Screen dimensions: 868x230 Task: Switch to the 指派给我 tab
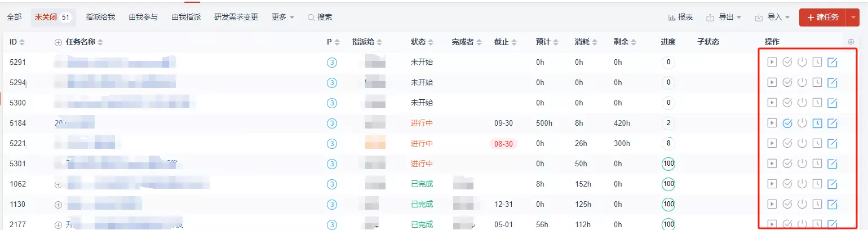100,17
